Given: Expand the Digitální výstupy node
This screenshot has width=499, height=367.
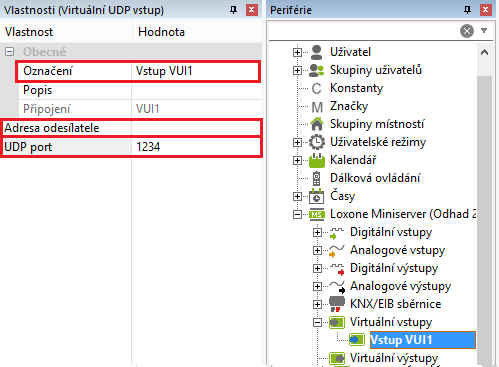Looking at the screenshot, I should tap(317, 268).
